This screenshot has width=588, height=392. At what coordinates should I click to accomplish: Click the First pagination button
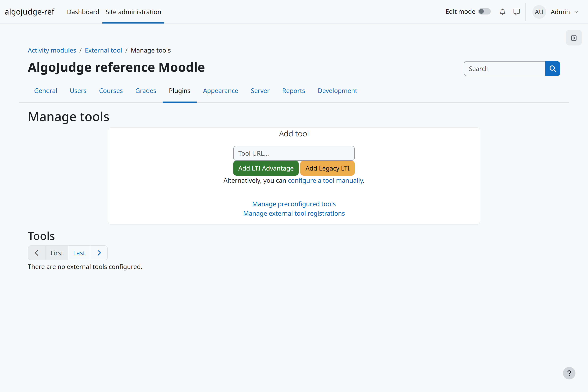pos(57,253)
